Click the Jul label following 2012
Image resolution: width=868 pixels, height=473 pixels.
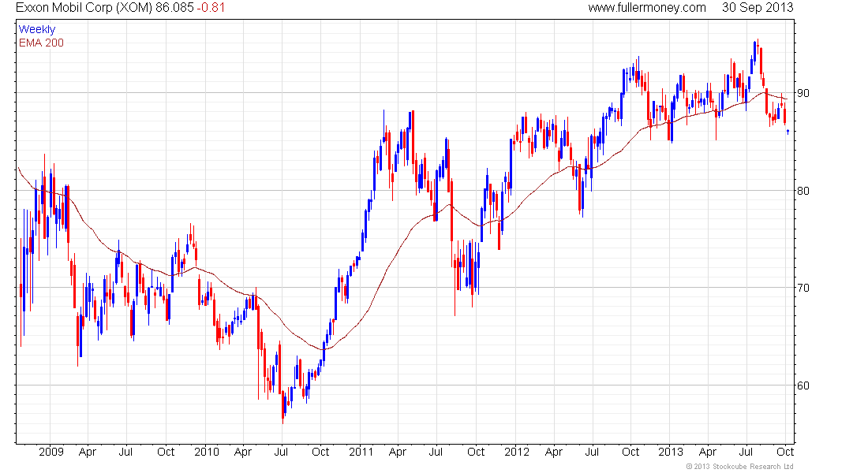[x=592, y=452]
